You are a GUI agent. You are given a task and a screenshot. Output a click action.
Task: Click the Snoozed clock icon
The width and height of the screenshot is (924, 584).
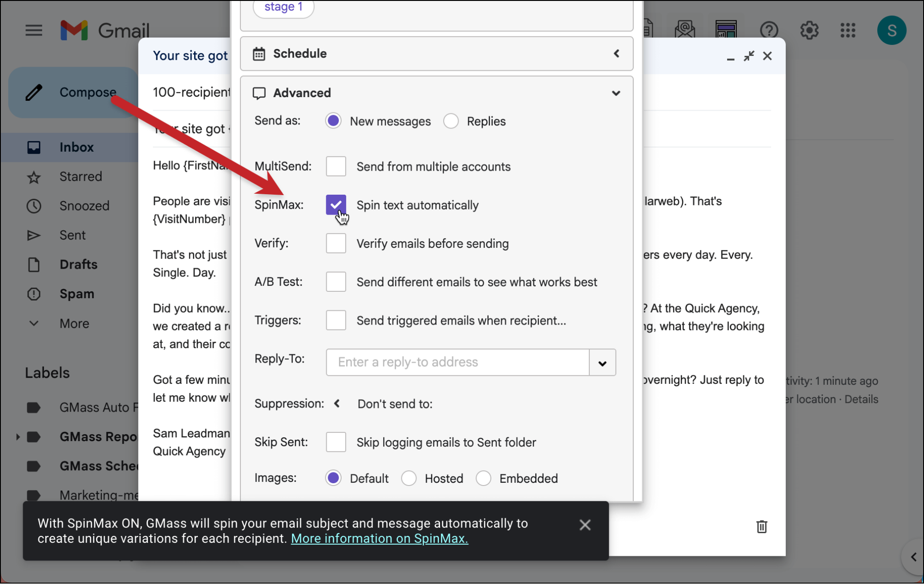pos(34,206)
